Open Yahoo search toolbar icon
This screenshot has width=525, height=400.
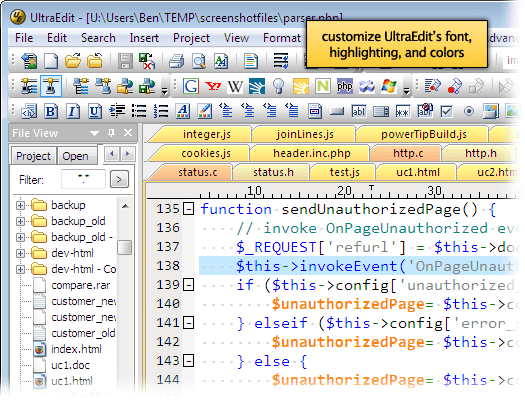pos(213,86)
